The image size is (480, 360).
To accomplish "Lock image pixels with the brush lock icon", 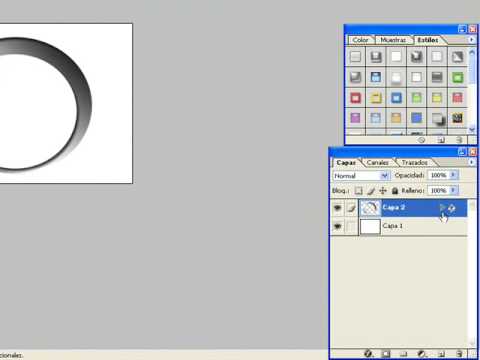I will point(371,191).
